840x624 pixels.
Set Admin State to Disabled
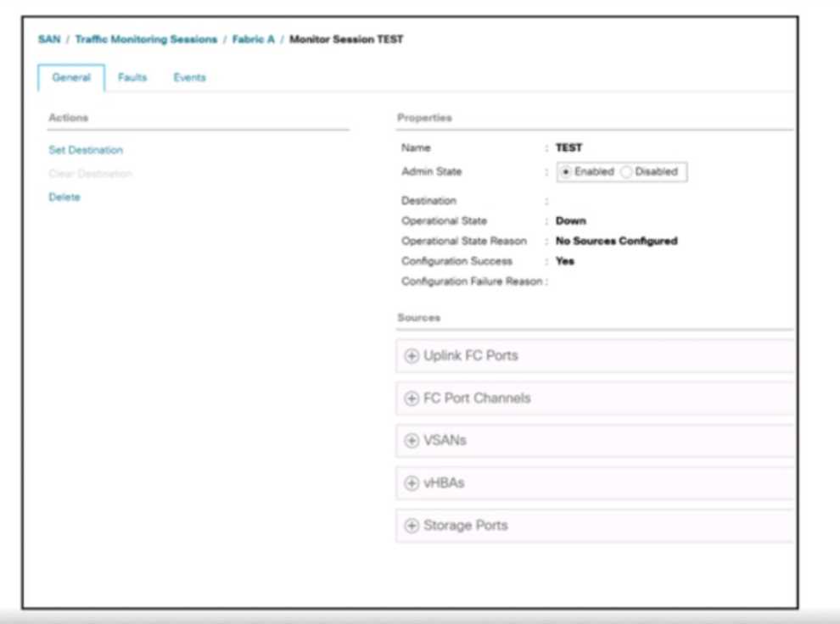click(627, 171)
